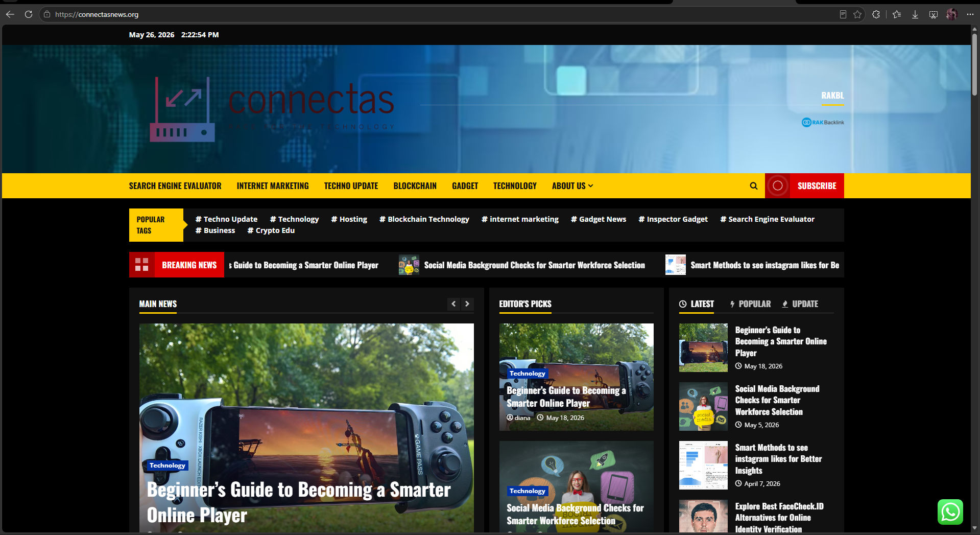Open WhatsApp chat floating icon

pos(950,512)
